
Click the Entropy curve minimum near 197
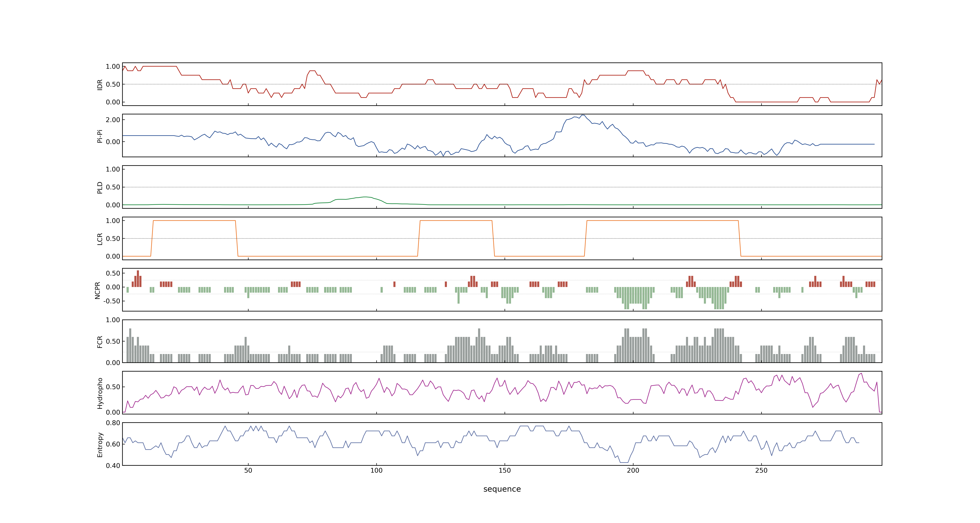click(624, 462)
